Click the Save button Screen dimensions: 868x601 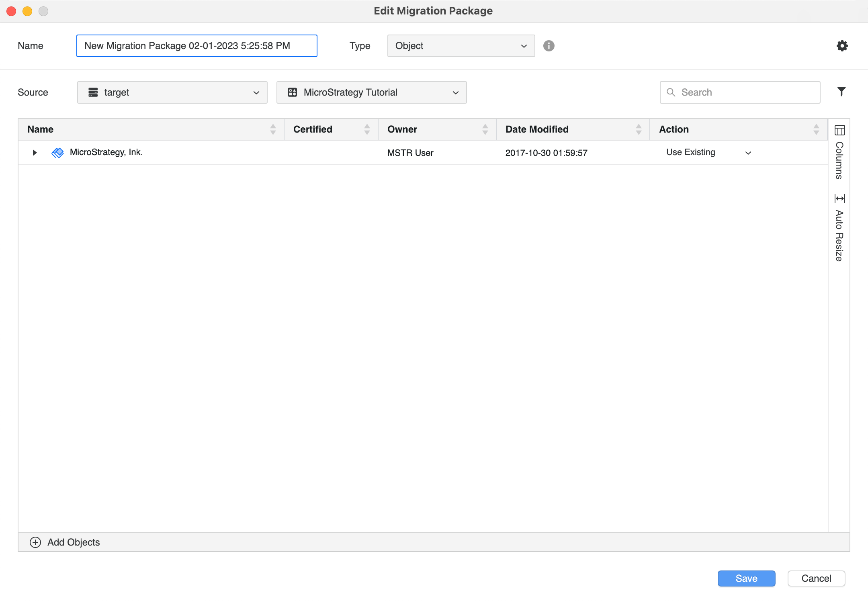(746, 579)
